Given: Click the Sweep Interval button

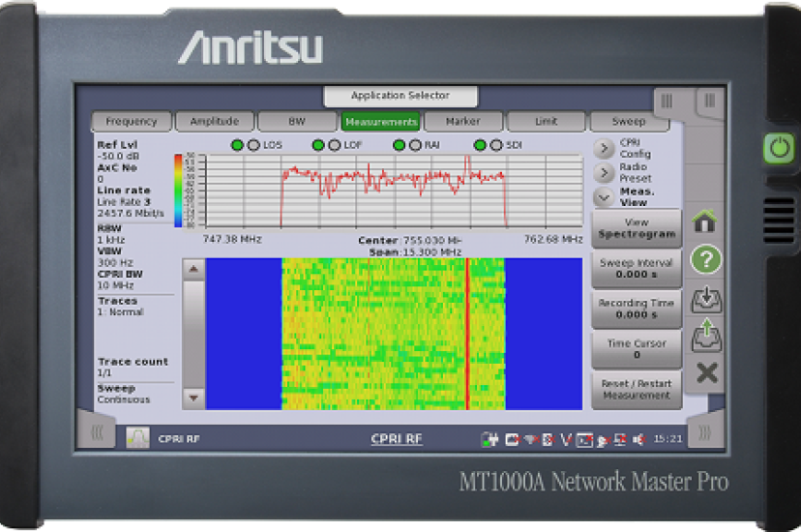Looking at the screenshot, I should tap(637, 269).
